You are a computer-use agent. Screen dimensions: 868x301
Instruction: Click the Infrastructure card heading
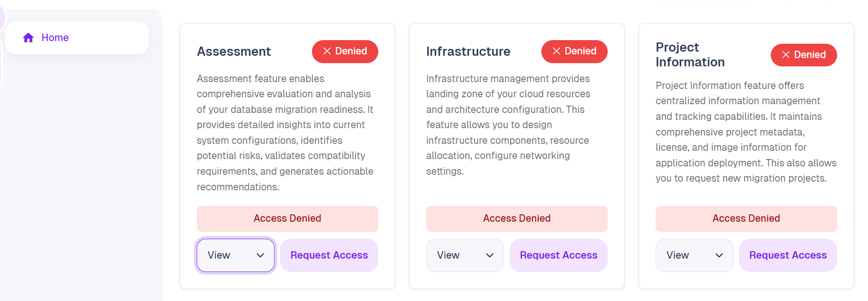tap(468, 51)
